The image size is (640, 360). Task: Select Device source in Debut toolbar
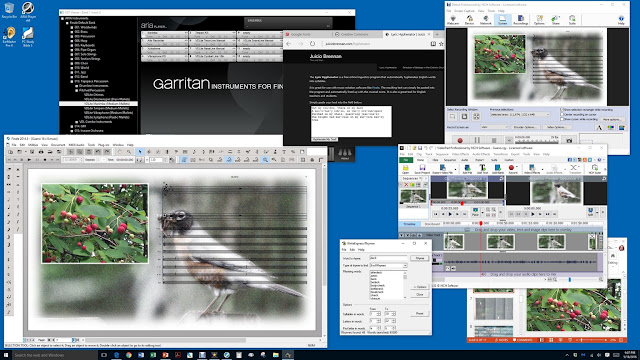click(469, 20)
